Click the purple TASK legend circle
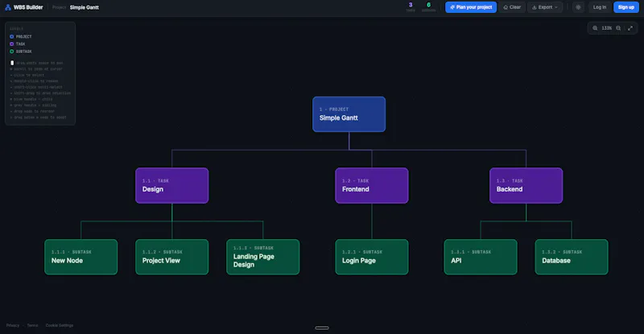This screenshot has width=644, height=334. 11,44
